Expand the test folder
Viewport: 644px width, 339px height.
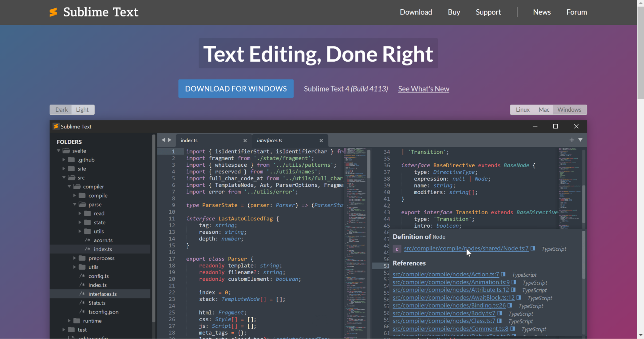point(64,330)
